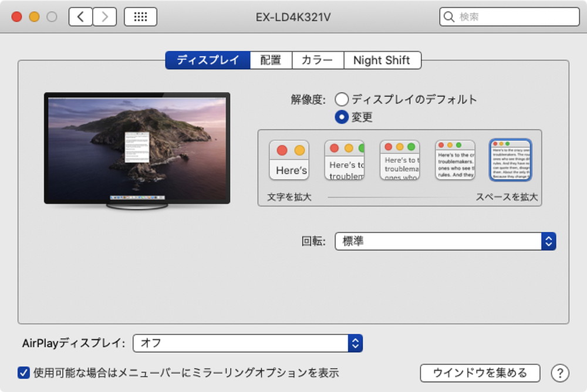
Task: Click the 解像度: label
Action: coord(308,100)
